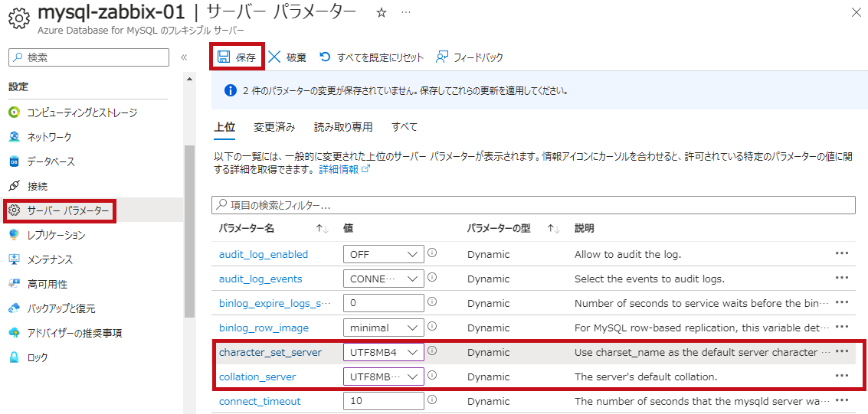Click the info icon for connect_timeout
868x414 pixels.
[433, 399]
